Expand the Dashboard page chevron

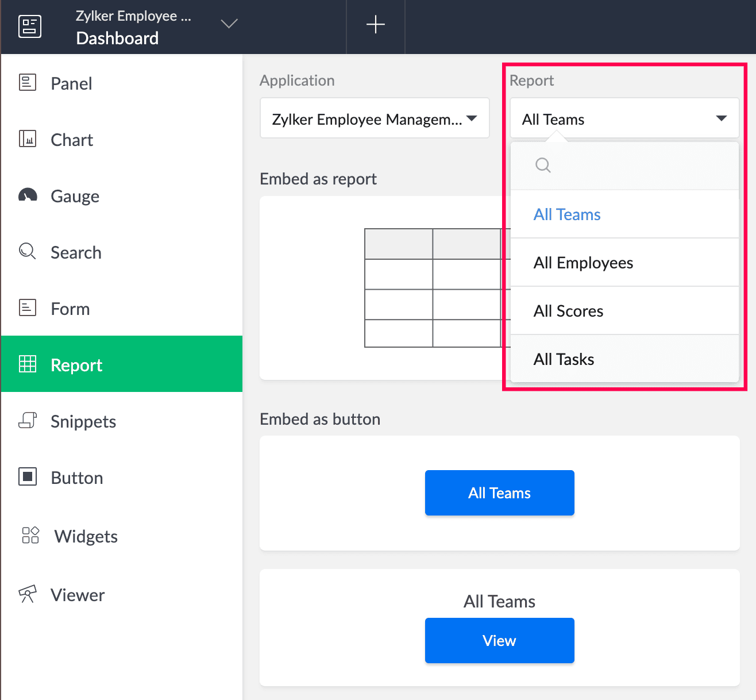click(x=229, y=24)
